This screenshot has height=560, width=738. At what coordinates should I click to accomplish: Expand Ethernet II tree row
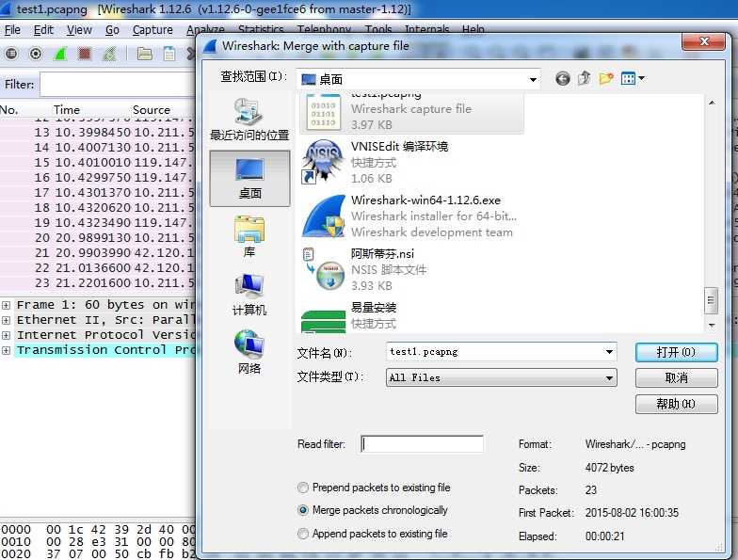(6, 320)
